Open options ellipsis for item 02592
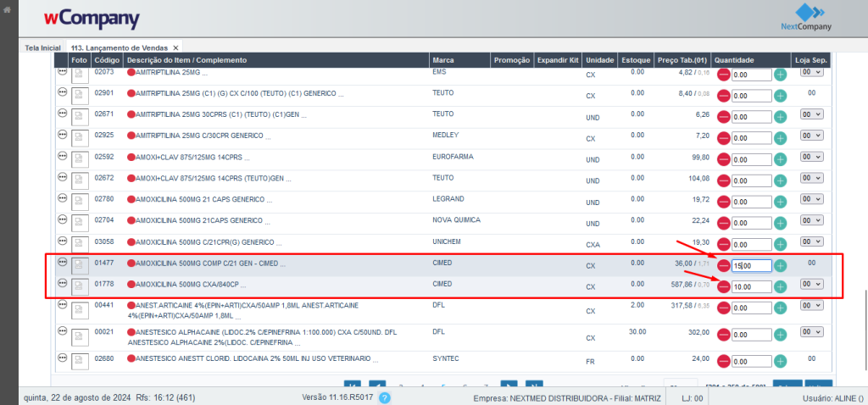 [x=62, y=157]
